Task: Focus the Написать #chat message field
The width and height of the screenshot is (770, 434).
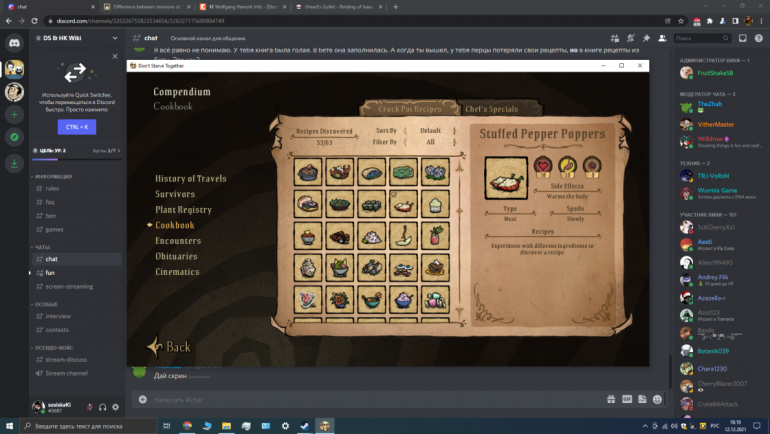Action: click(x=376, y=400)
